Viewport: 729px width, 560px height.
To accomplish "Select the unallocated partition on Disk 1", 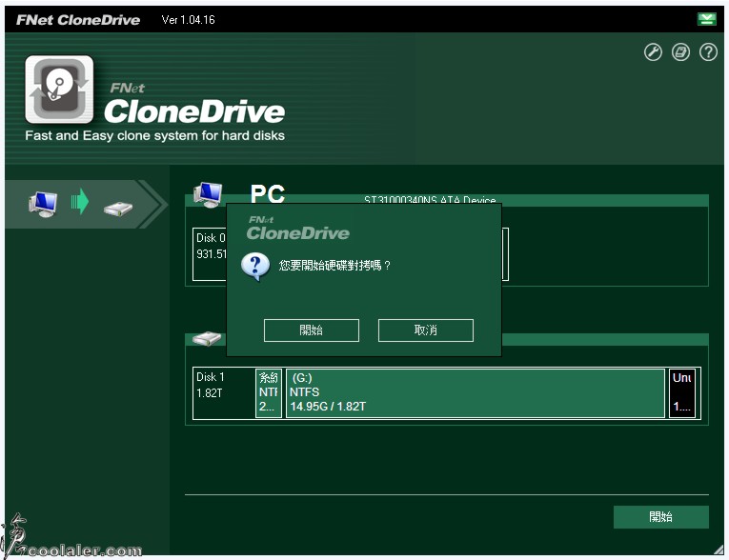I will [x=682, y=393].
